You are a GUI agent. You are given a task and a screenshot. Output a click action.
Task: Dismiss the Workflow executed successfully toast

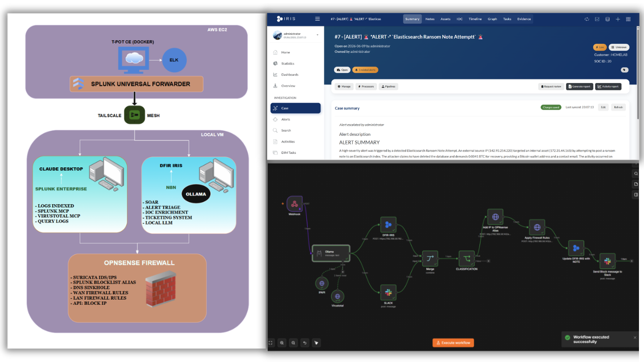tap(635, 337)
